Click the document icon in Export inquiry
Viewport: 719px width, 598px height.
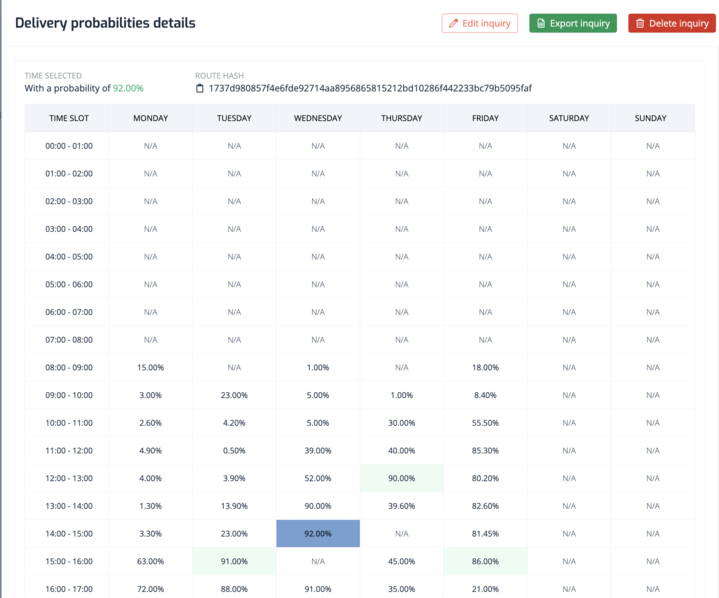point(541,23)
